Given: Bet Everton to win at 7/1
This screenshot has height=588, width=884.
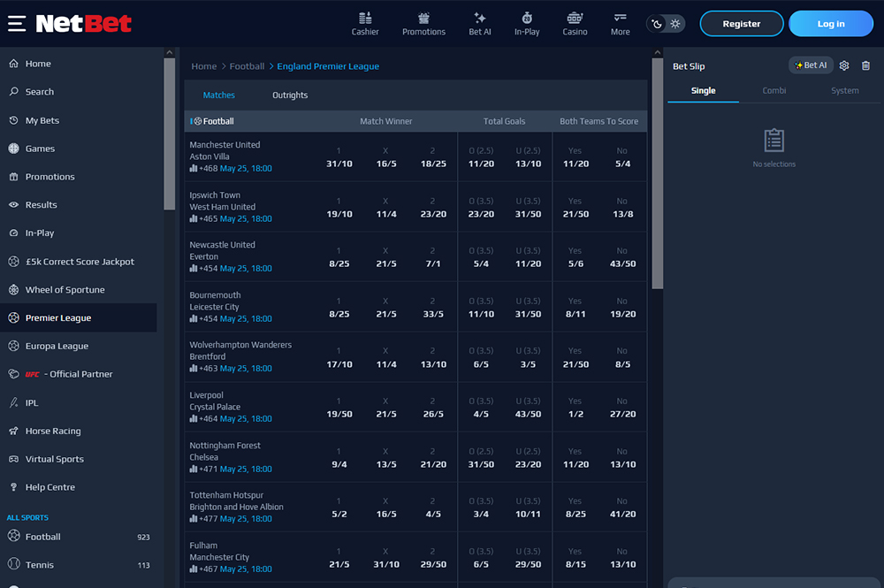Looking at the screenshot, I should pos(433,257).
